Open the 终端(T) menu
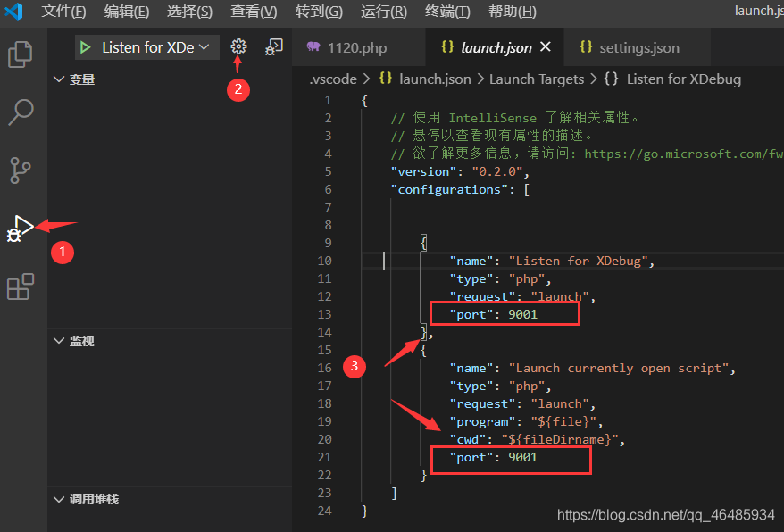This screenshot has height=532, width=784. point(447,11)
